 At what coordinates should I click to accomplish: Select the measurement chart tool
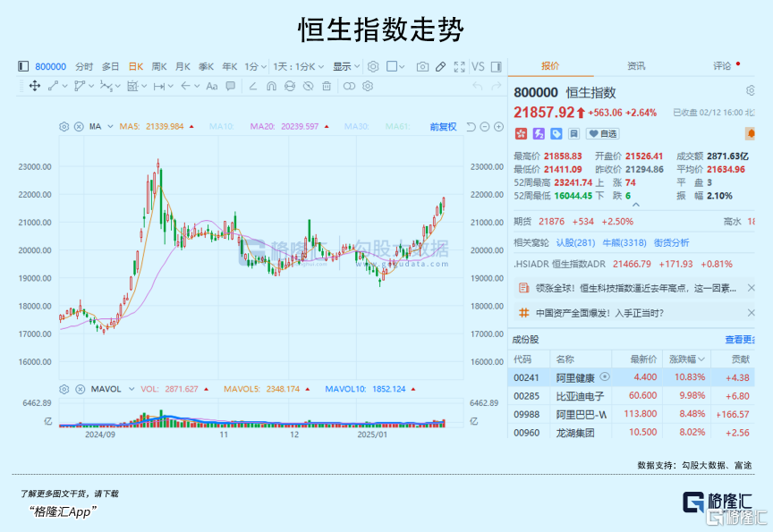[132, 86]
